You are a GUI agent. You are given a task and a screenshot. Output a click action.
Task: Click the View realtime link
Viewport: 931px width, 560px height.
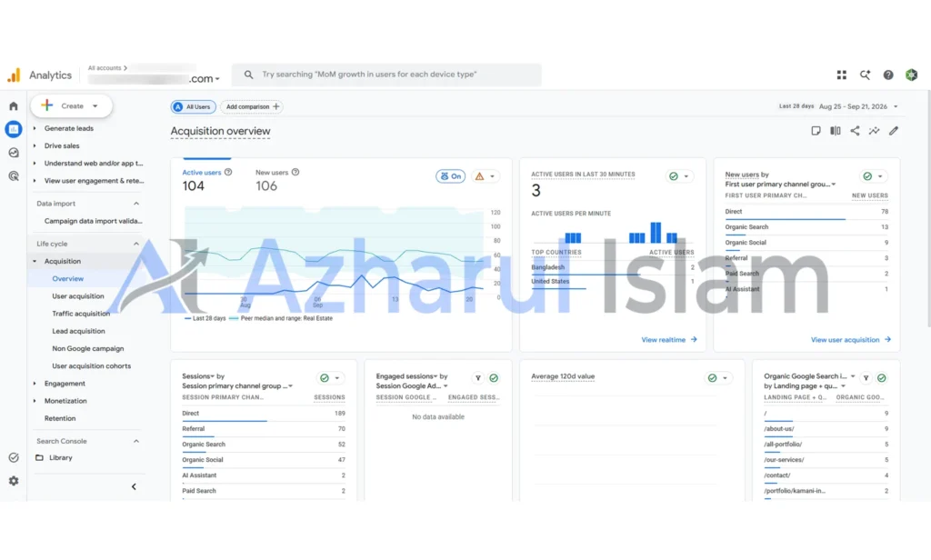click(x=669, y=340)
